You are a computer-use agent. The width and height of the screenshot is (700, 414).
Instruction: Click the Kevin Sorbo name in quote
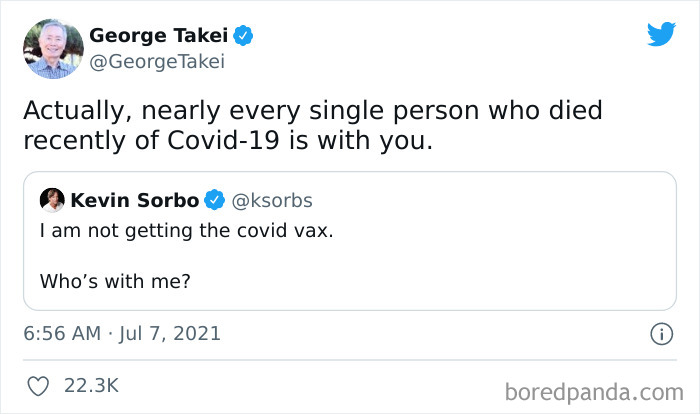coord(134,200)
